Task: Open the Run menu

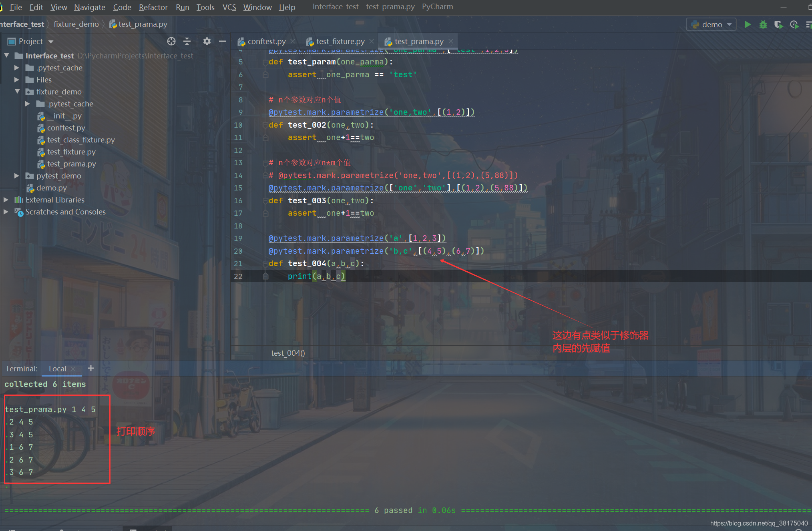Action: coord(182,7)
